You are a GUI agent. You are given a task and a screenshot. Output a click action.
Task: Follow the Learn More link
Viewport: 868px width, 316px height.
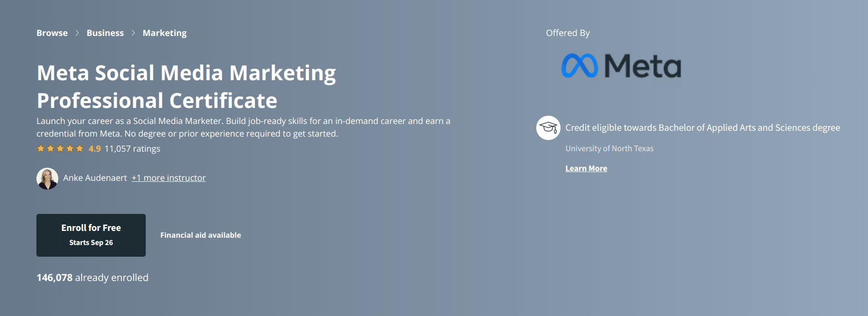[x=586, y=168]
